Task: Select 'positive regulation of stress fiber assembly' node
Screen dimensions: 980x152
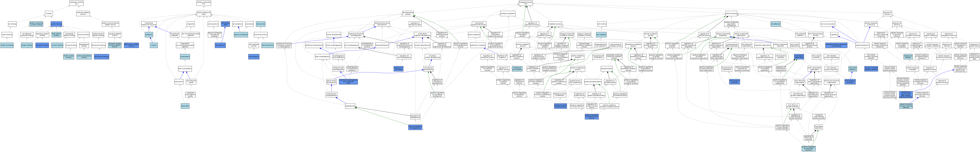Action: click(x=808, y=149)
